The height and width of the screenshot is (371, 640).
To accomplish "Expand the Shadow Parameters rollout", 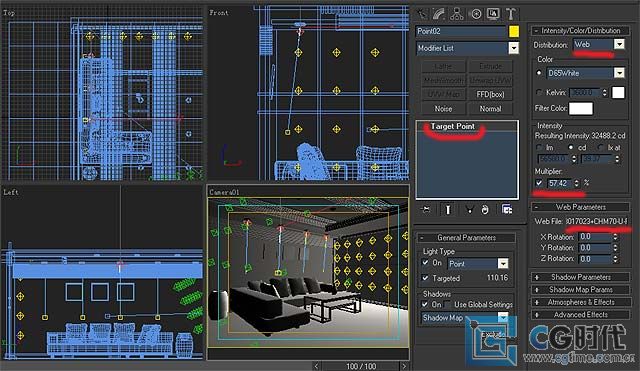I will click(580, 277).
